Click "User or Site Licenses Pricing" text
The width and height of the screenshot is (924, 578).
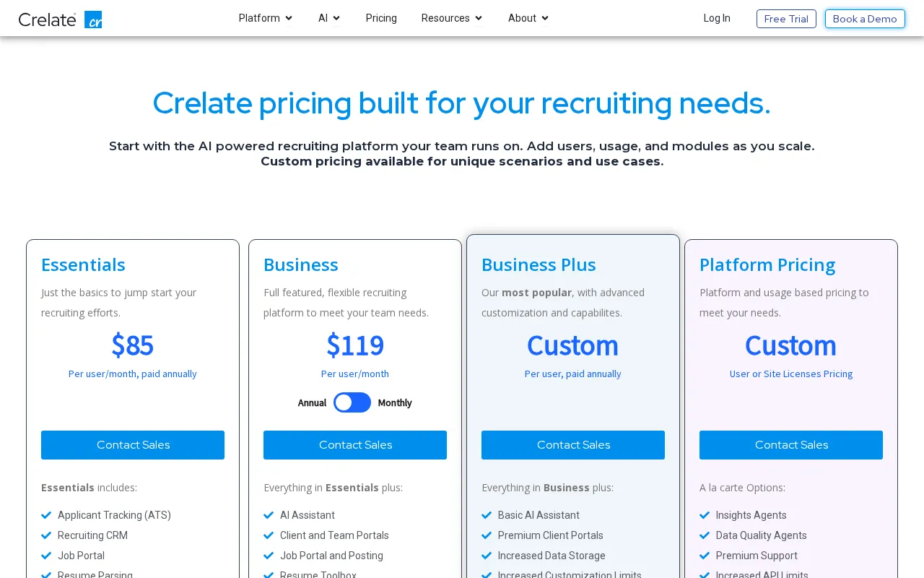791,374
